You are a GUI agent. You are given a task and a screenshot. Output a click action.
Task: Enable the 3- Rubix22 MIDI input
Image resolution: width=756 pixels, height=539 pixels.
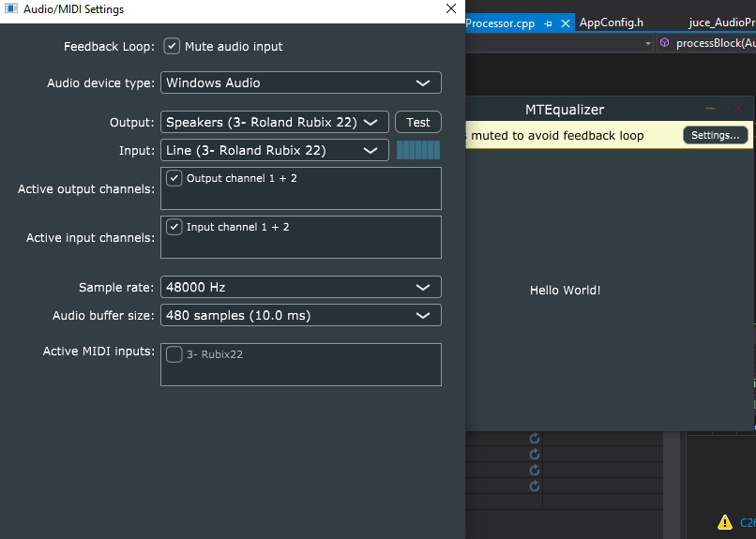pyautogui.click(x=174, y=354)
